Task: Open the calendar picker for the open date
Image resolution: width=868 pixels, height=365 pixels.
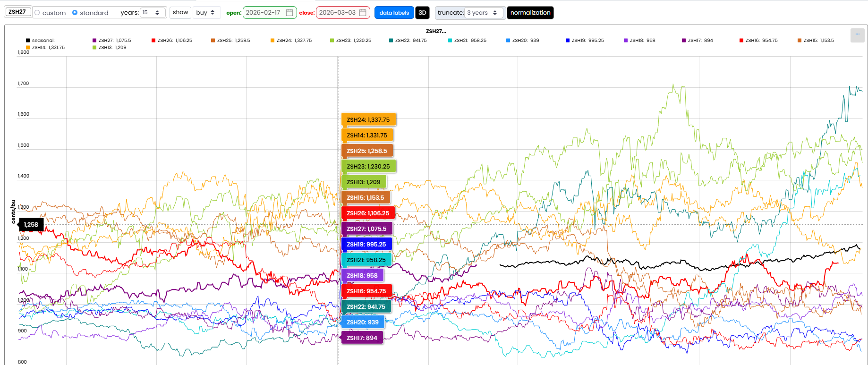Action: tap(290, 13)
